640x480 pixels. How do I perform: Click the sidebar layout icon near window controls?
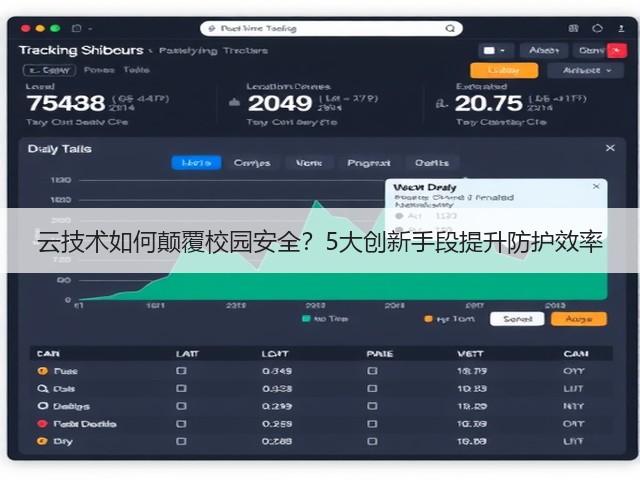point(76,28)
